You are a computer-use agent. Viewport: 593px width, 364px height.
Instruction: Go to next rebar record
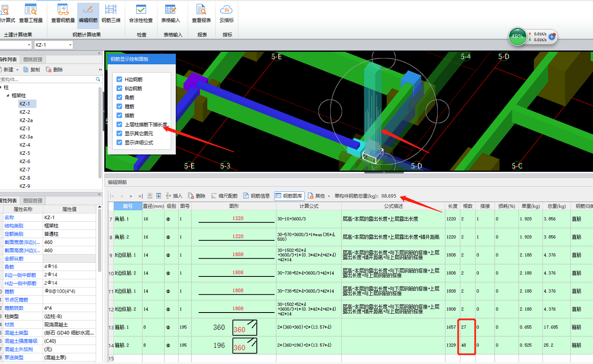(x=131, y=196)
